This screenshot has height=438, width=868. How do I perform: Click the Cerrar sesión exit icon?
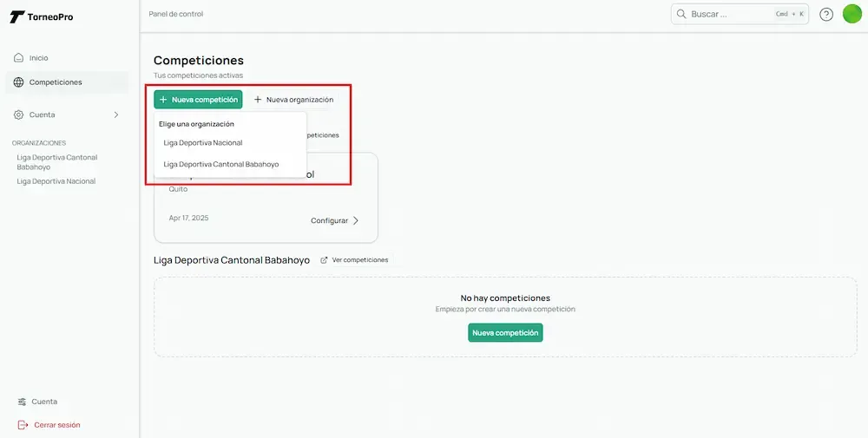coord(23,425)
